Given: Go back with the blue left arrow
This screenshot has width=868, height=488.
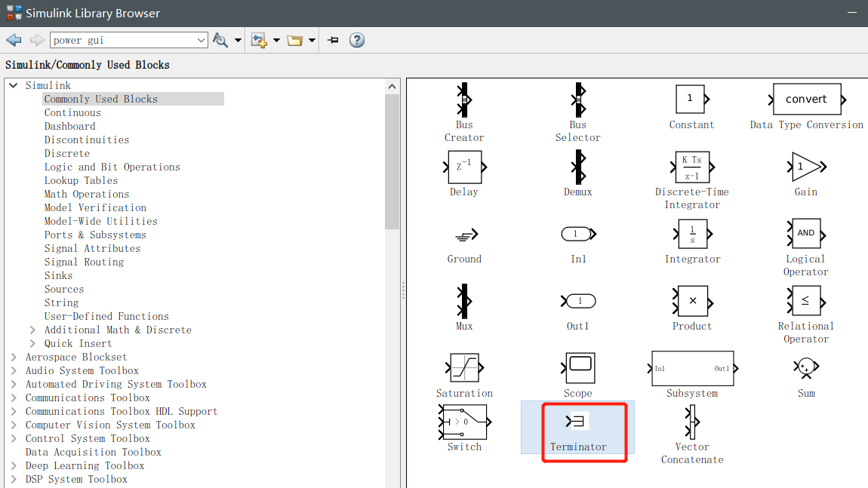Looking at the screenshot, I should pyautogui.click(x=14, y=40).
